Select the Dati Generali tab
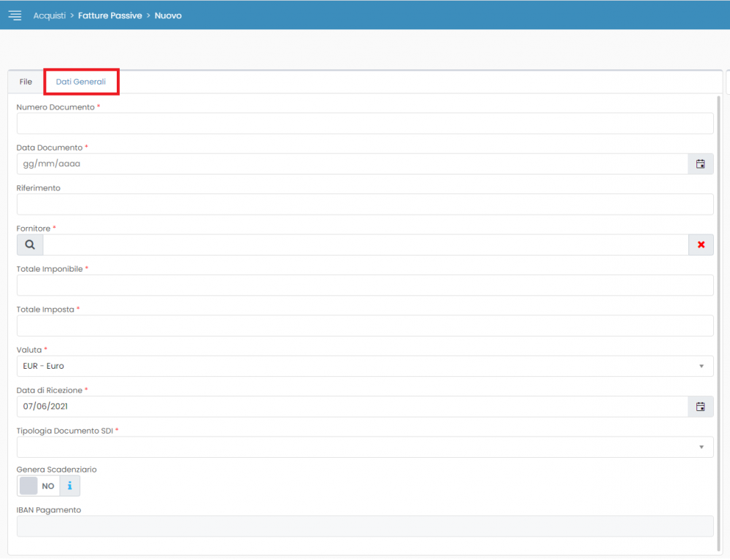Screen dimensions: 730x560 tap(81, 82)
